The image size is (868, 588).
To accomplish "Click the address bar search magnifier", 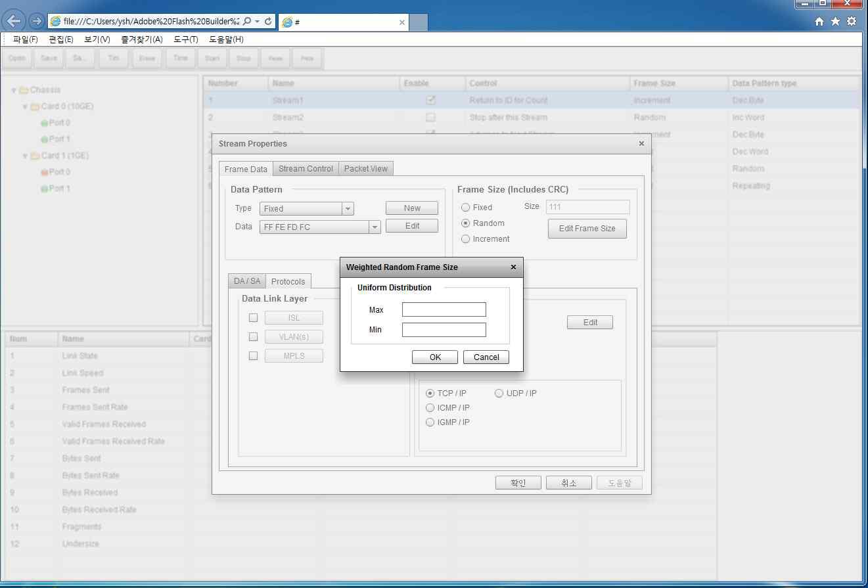I will 247,21.
